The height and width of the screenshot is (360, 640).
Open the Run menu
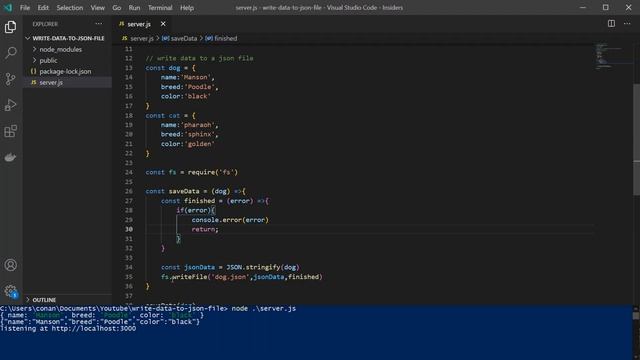tap(134, 8)
